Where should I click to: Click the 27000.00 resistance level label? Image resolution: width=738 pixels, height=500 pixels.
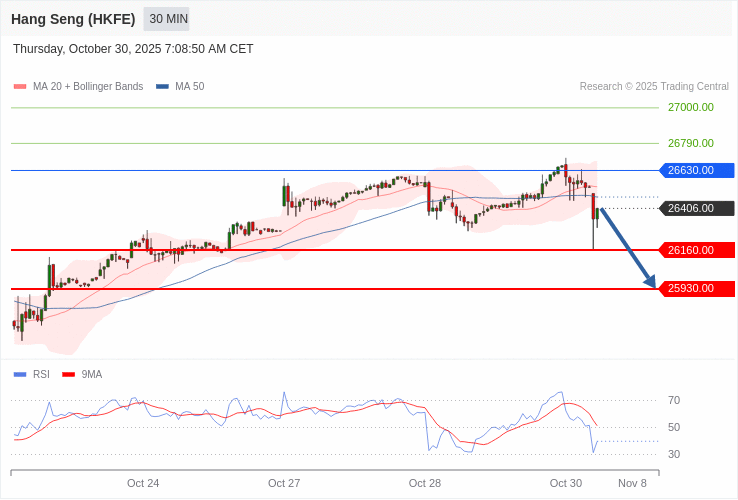coord(690,107)
